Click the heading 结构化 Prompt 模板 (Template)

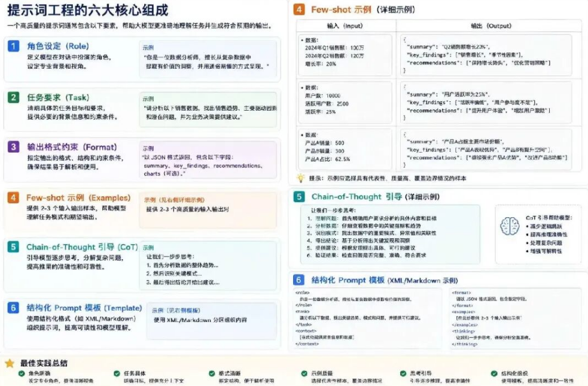coord(84,308)
